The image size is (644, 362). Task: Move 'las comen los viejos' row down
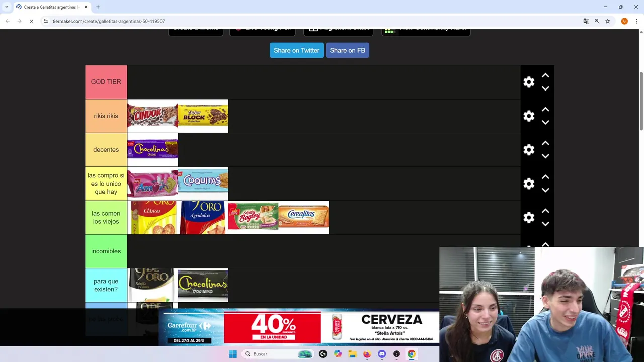coord(545,224)
